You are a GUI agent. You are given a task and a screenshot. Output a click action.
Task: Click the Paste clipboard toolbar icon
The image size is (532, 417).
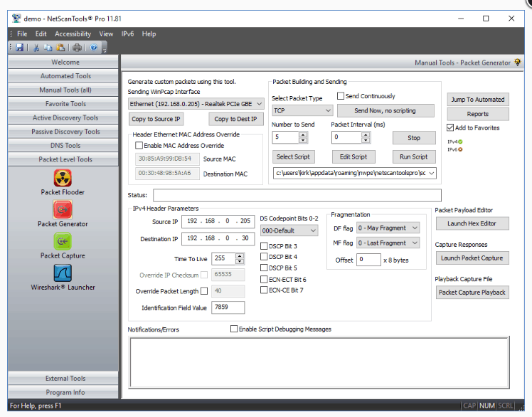(x=60, y=48)
